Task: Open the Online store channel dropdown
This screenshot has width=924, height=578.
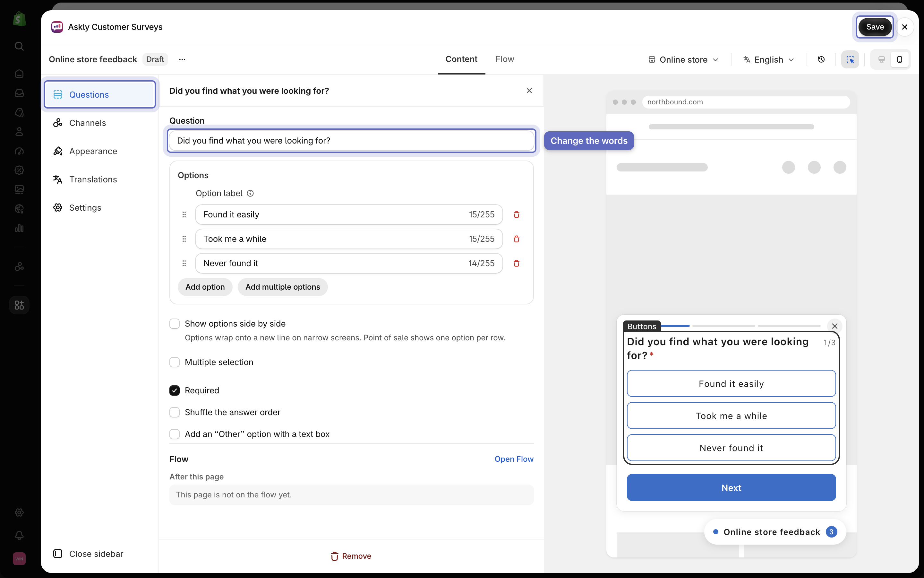Action: [x=683, y=60]
